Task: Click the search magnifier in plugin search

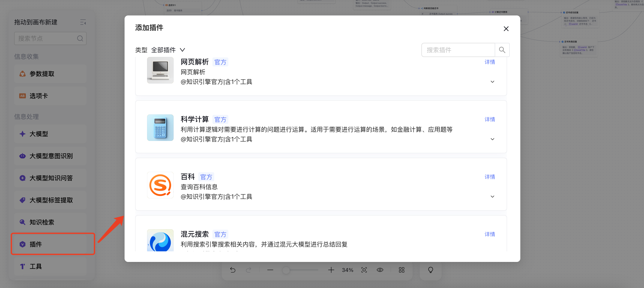Action: click(x=502, y=50)
